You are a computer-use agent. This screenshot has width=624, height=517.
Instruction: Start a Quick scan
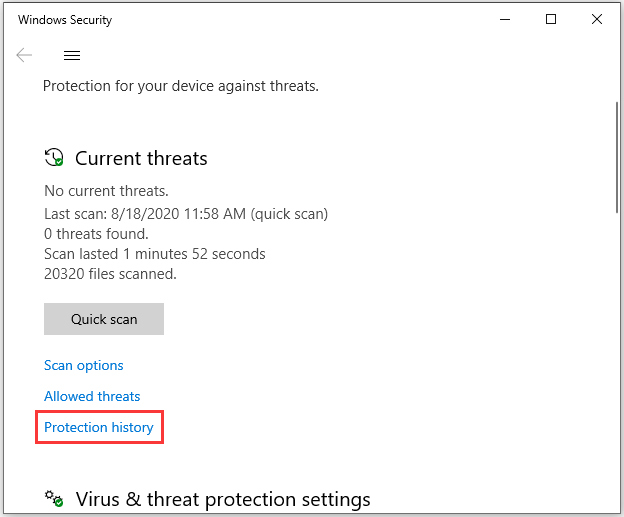coord(104,319)
